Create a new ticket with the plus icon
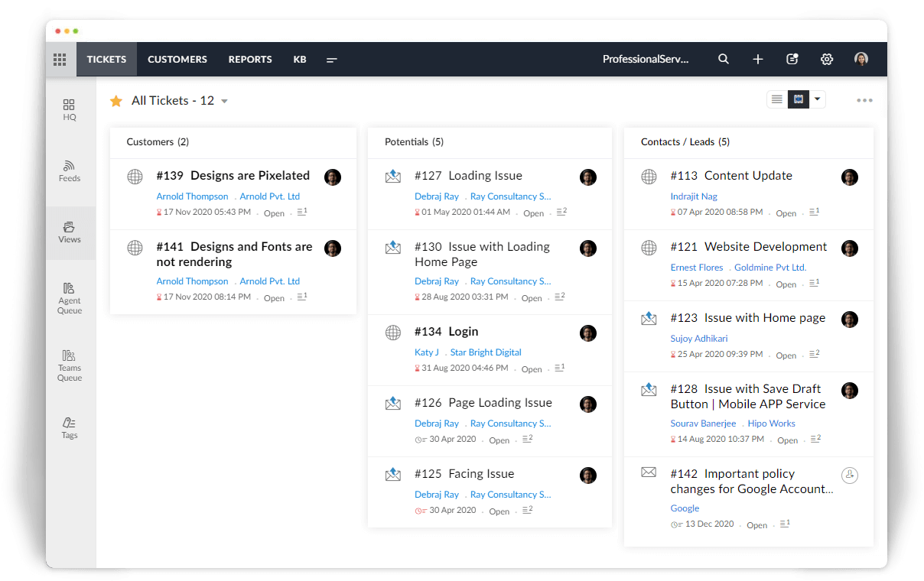 (757, 59)
